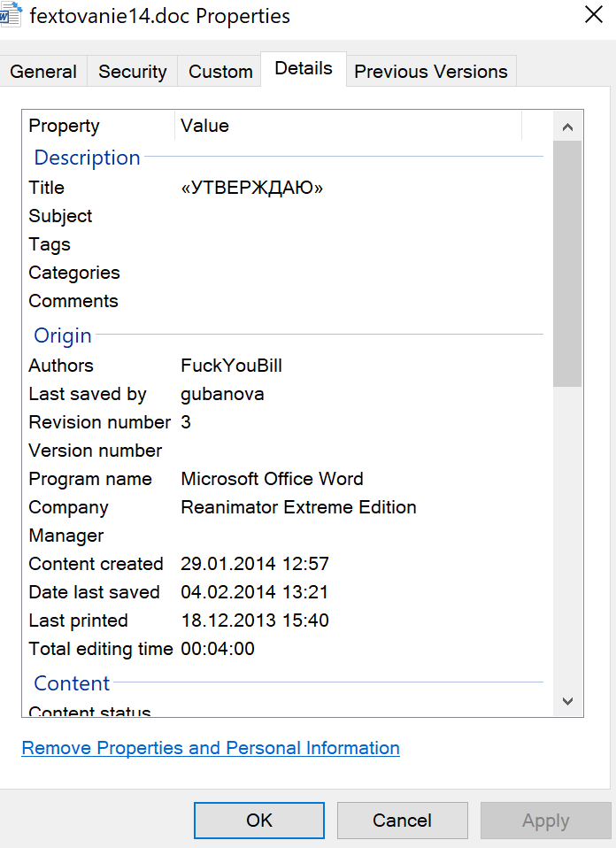
Task: Open the Security tab
Action: pyautogui.click(x=133, y=72)
